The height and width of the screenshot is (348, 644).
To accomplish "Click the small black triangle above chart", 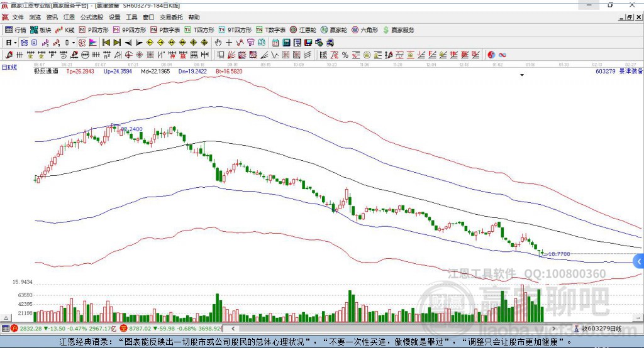I will tap(522, 75).
